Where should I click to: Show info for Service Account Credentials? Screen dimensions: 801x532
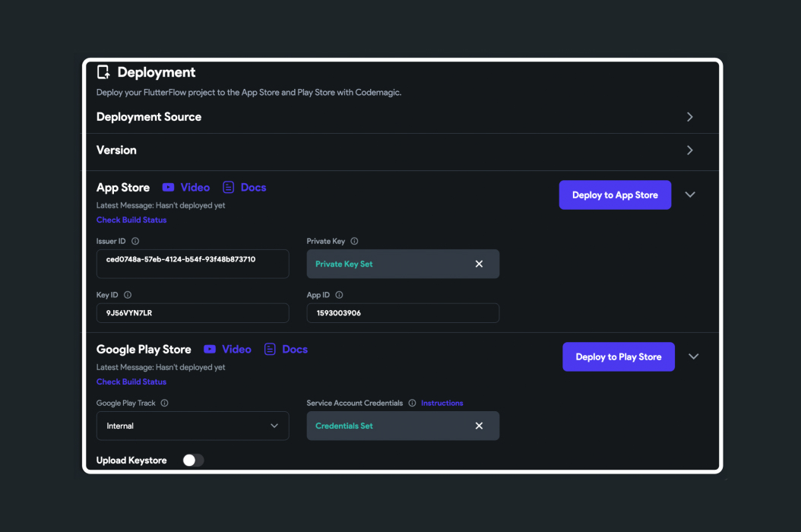click(412, 403)
